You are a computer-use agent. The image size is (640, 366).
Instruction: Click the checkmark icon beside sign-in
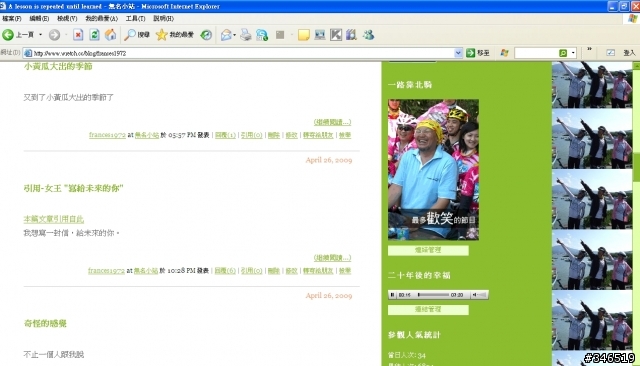pos(611,53)
